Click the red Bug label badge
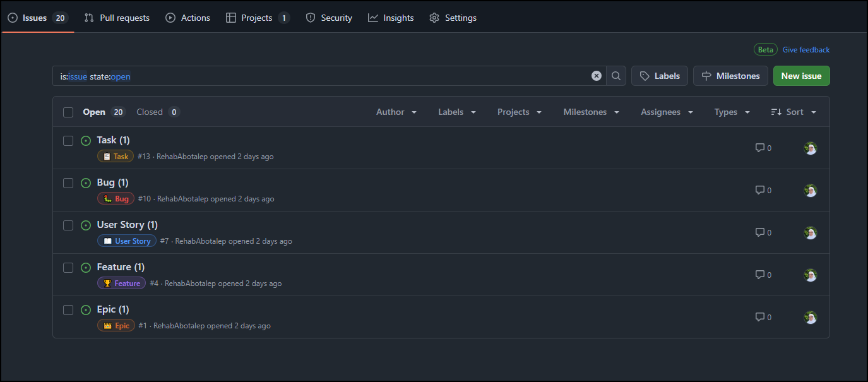 [116, 199]
